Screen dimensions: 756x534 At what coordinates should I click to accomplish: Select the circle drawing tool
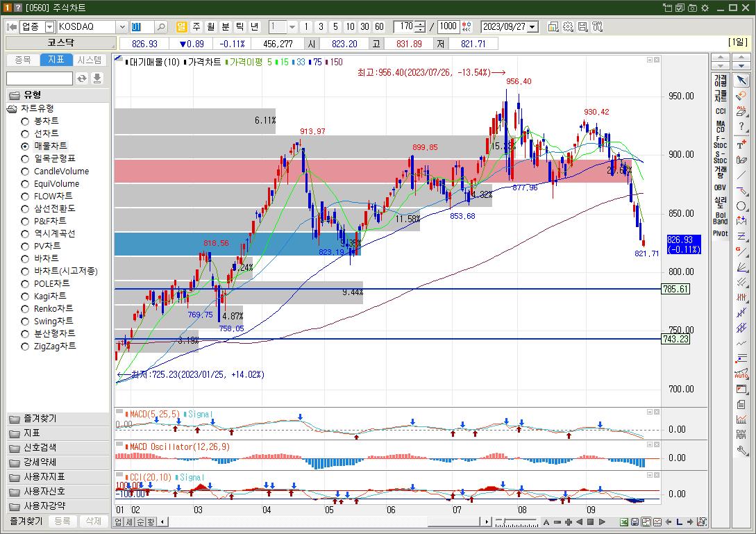[741, 206]
